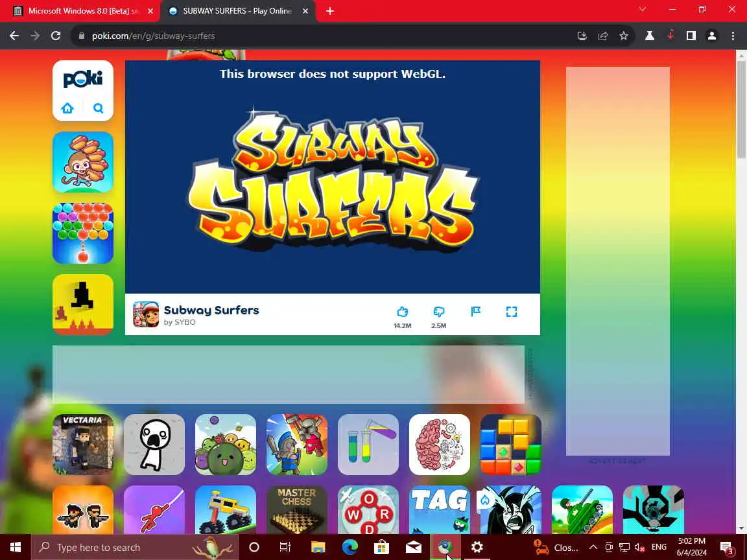Open the colorful block puzzle game tile
This screenshot has width=747, height=560.
pos(511,444)
